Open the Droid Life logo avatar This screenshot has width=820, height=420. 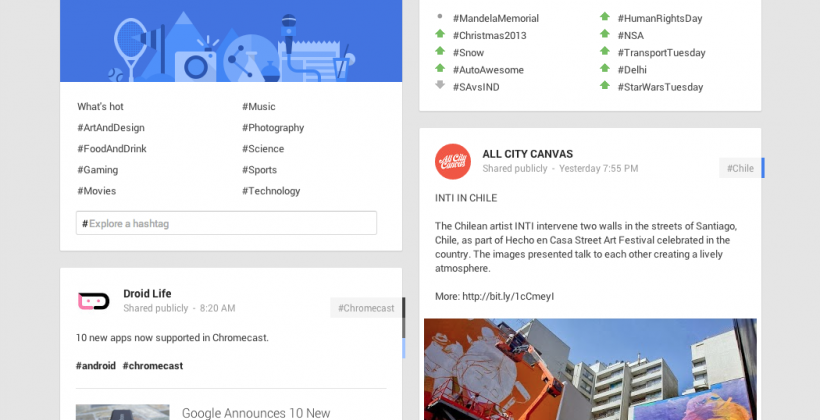tap(94, 301)
